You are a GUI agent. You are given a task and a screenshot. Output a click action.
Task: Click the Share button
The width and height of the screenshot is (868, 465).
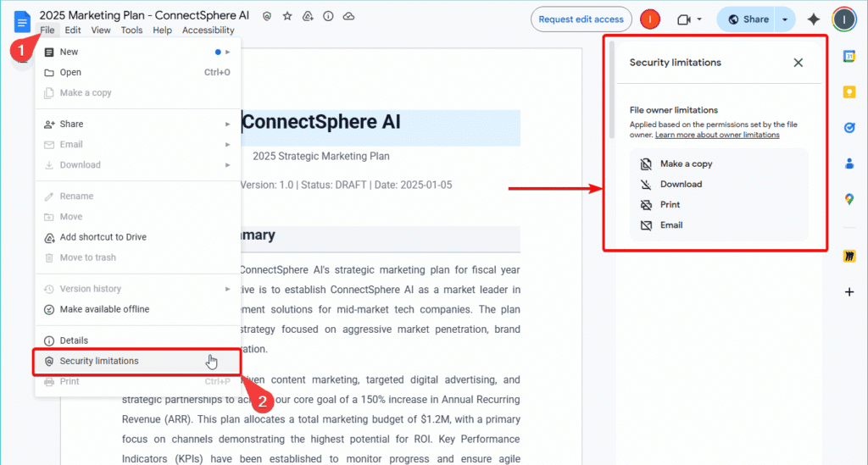point(748,19)
